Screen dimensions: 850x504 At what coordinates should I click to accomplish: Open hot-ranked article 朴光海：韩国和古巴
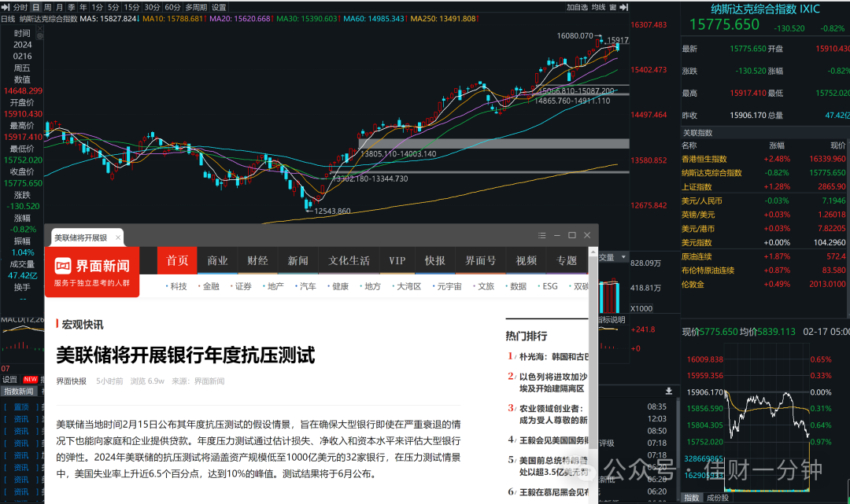553,357
